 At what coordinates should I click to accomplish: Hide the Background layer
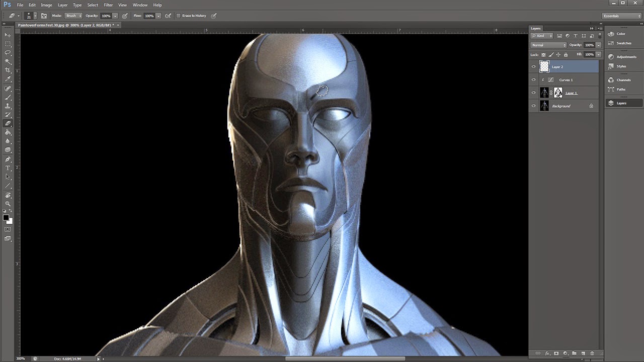click(x=533, y=106)
